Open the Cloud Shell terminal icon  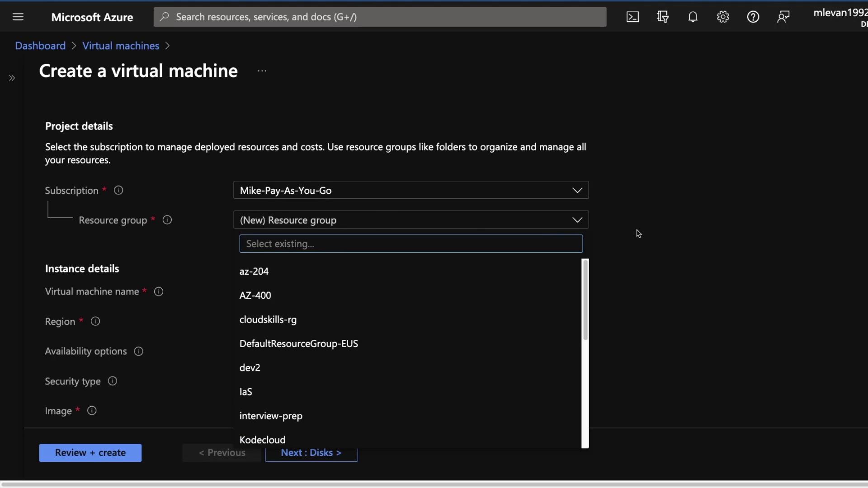coord(632,17)
